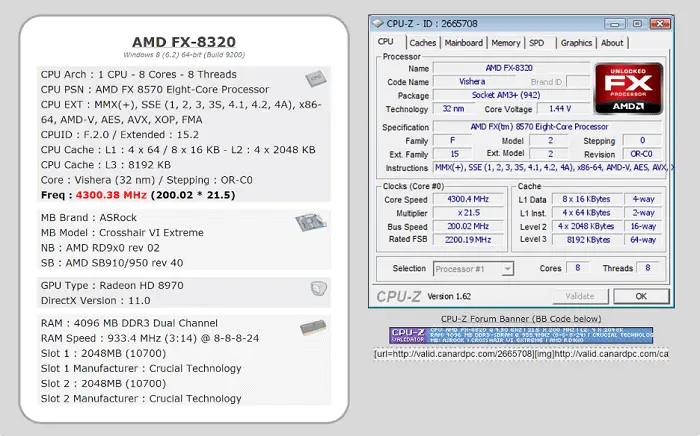Click the MB Brand ASRock line

pos(89,218)
